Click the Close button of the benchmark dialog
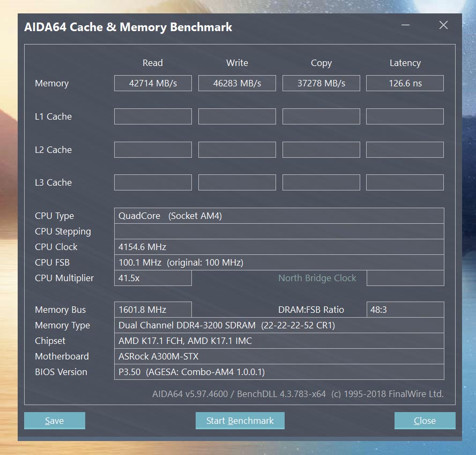 pos(425,421)
